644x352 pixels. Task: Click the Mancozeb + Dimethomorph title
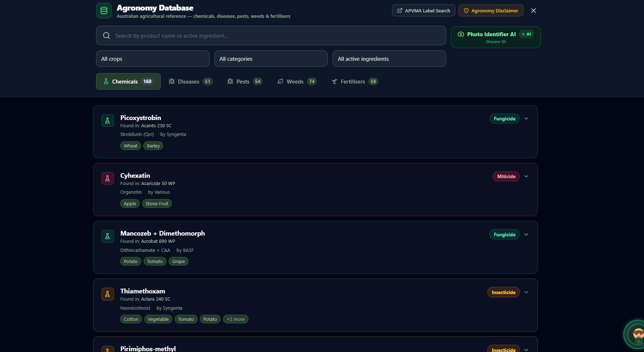point(163,233)
